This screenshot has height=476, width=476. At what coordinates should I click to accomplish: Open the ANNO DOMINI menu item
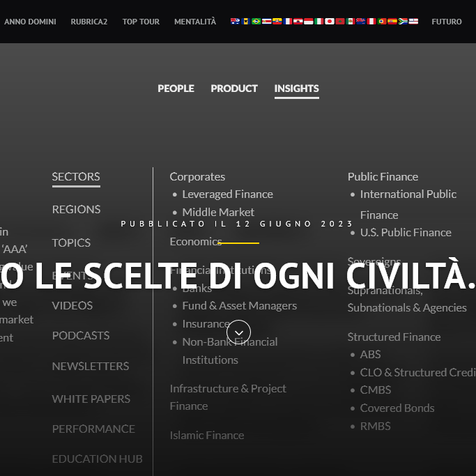[30, 22]
